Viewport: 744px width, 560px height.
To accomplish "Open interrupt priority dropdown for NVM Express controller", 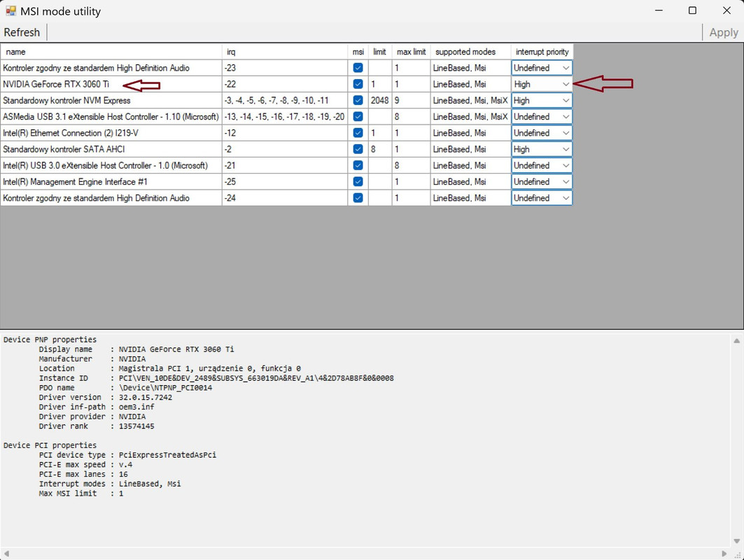I will pos(542,100).
